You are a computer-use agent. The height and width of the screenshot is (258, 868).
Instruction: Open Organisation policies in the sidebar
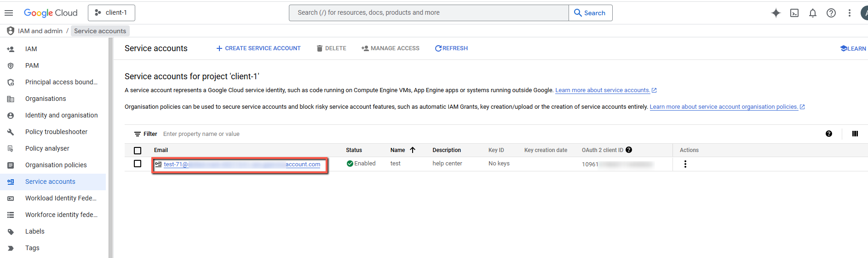[x=56, y=165]
